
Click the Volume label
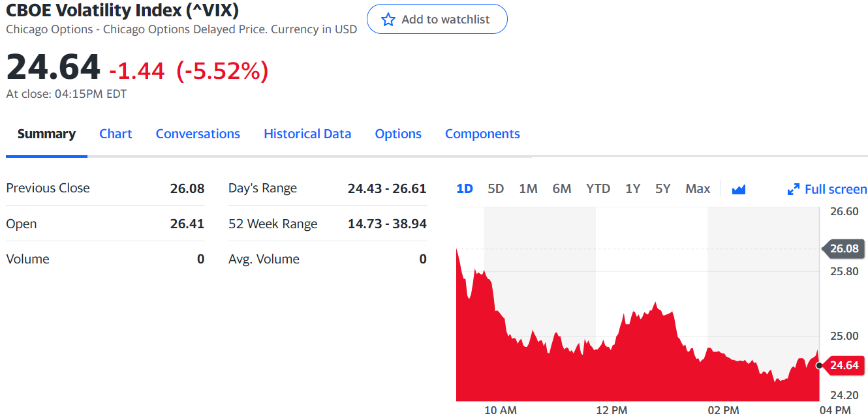(27, 259)
